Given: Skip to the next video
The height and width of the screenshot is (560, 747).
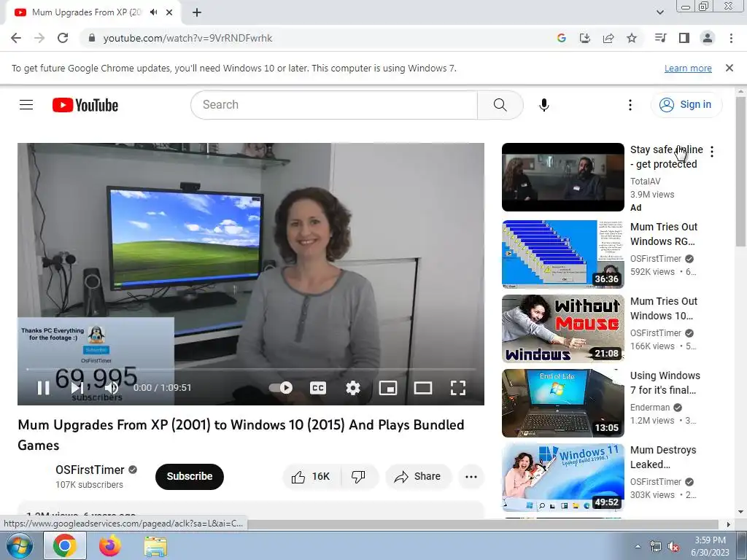Looking at the screenshot, I should [77, 388].
